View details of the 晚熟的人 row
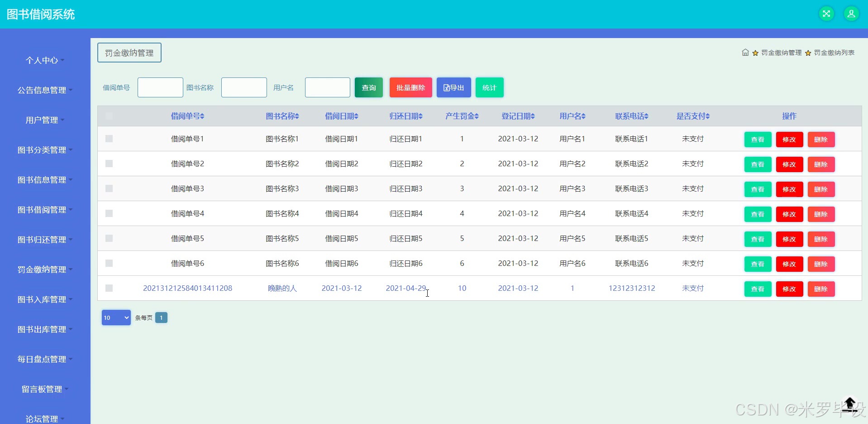The height and width of the screenshot is (424, 868). pos(758,289)
